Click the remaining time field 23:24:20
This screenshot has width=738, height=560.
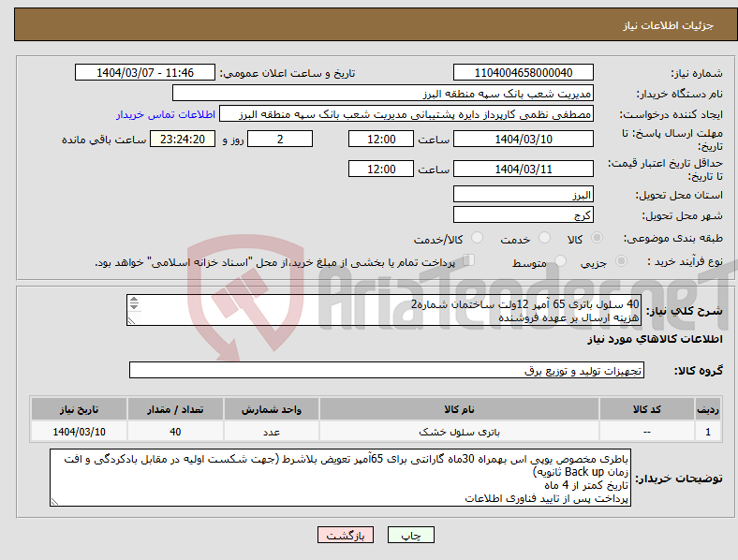pyautogui.click(x=183, y=139)
